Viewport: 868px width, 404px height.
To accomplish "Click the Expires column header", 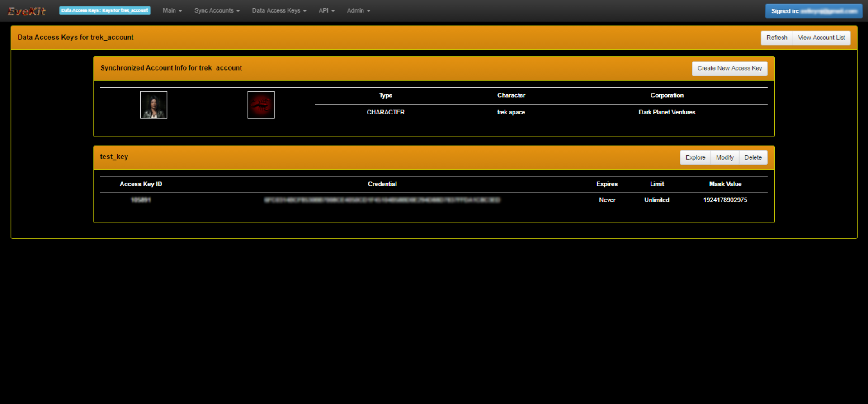I will (x=607, y=184).
